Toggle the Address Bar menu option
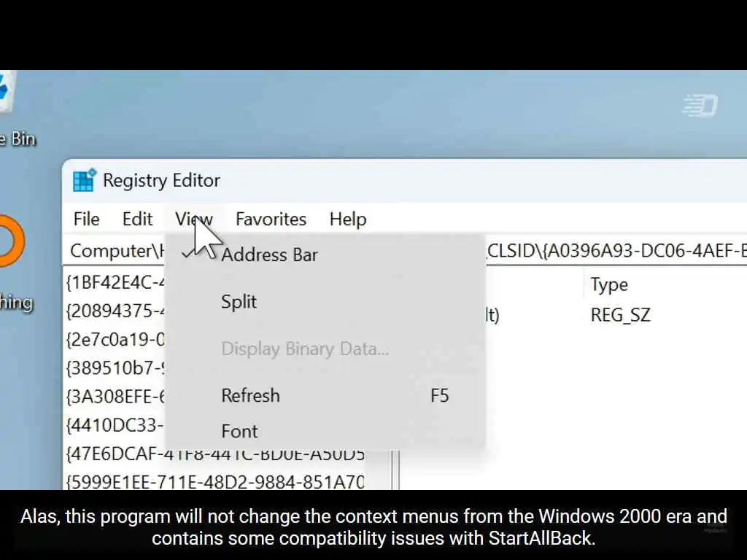Viewport: 747px width, 560px height. (x=325, y=254)
